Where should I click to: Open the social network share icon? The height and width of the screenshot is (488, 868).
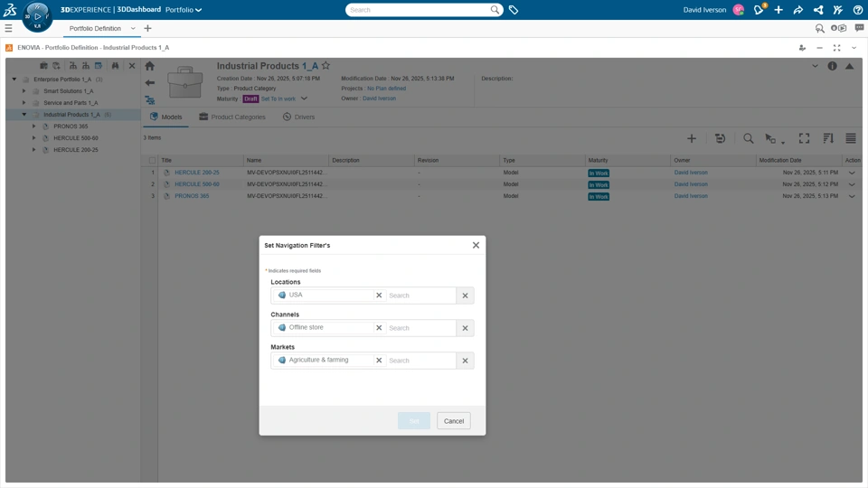pyautogui.click(x=818, y=10)
